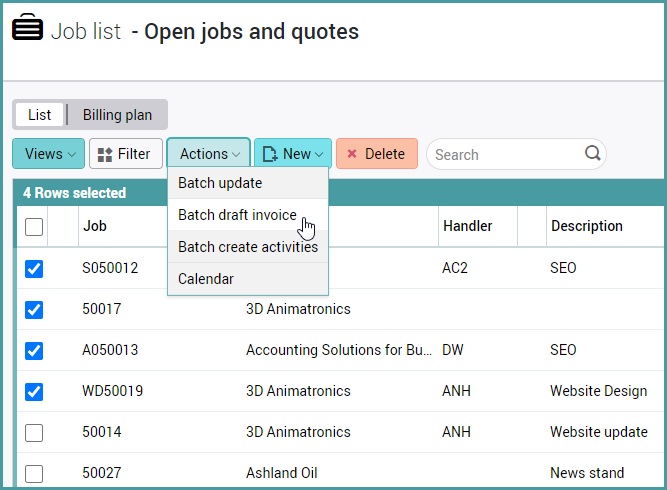This screenshot has width=667, height=490.
Task: Switch to the Billing plan tab
Action: [117, 115]
